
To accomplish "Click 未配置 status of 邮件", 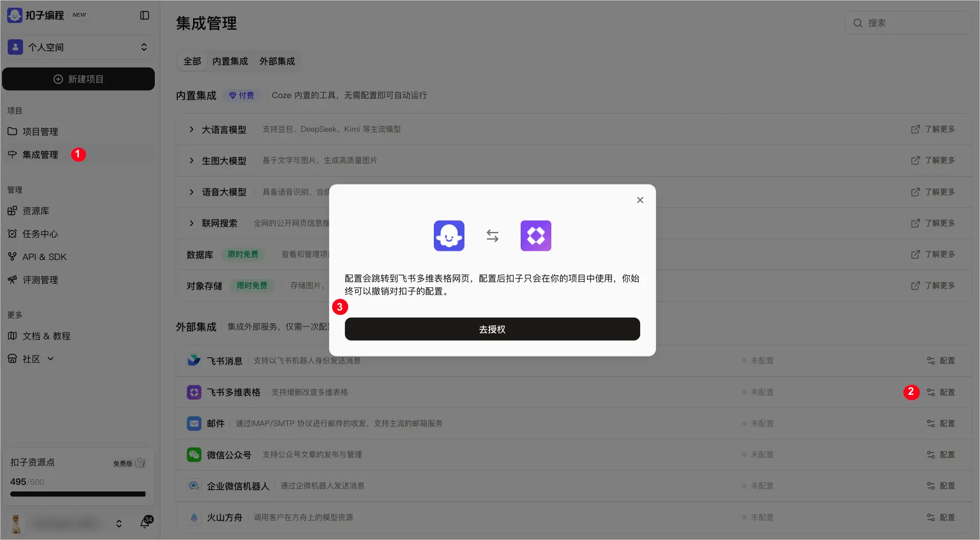I will (x=758, y=424).
